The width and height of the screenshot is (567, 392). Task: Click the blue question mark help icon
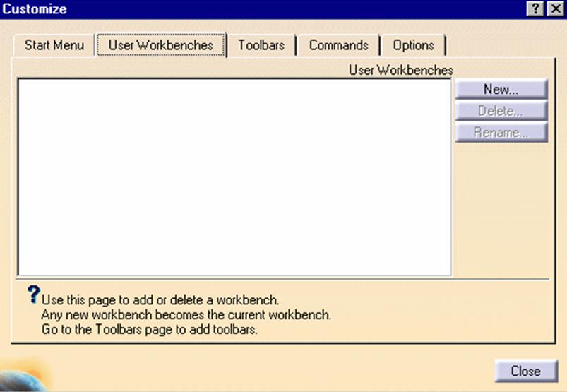coord(34,295)
